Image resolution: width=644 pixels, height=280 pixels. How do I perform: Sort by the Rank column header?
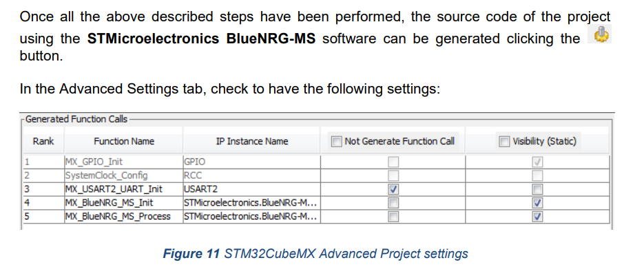coord(43,142)
